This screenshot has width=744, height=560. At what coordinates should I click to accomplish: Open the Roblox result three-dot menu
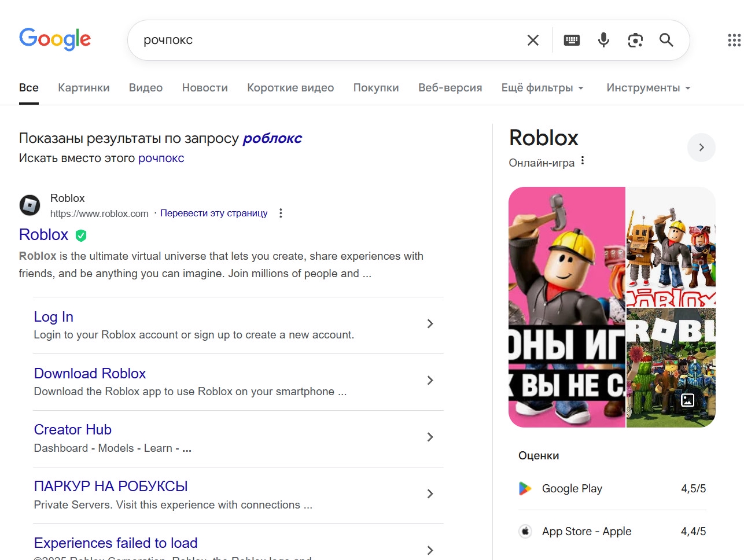tap(281, 213)
